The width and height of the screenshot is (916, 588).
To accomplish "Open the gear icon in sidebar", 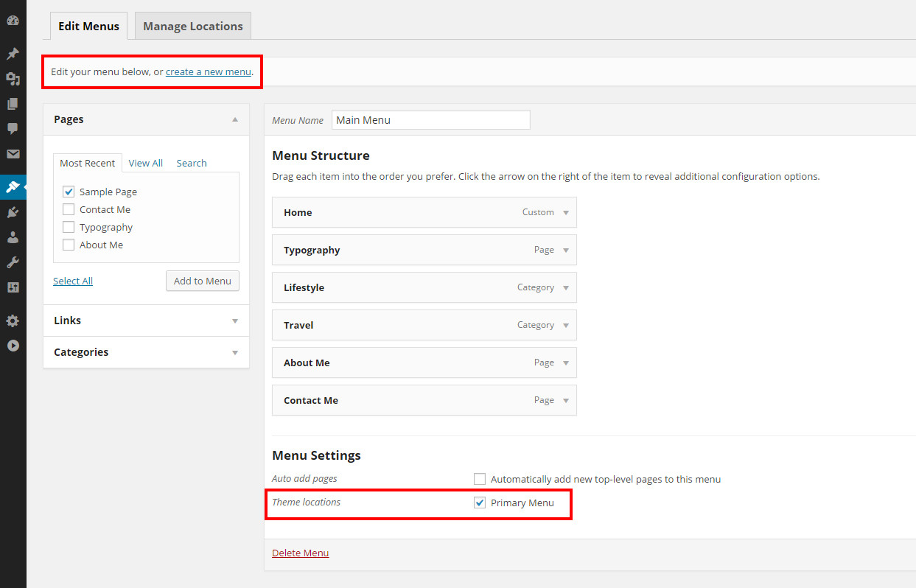I will tap(13, 321).
